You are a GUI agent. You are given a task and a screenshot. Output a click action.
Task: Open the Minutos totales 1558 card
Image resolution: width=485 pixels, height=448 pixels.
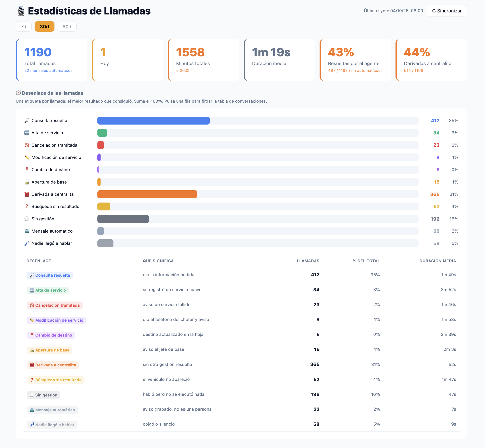tap(203, 60)
